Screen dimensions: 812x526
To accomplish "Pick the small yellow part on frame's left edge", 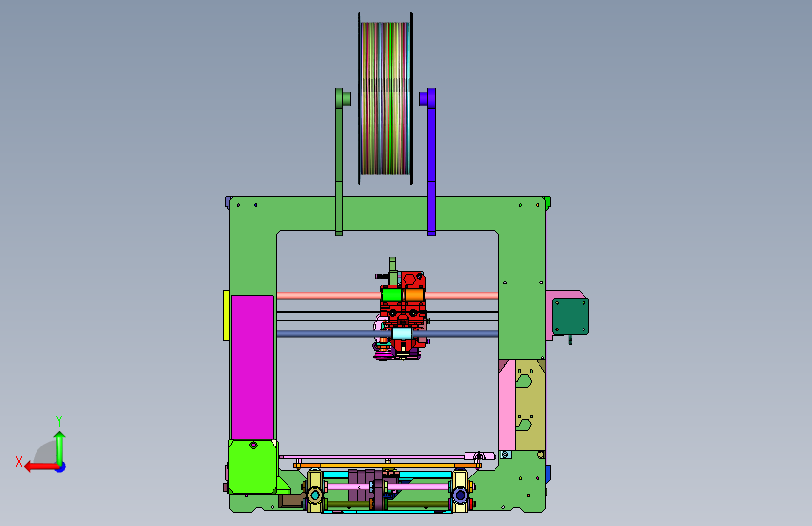I will pos(227,315).
